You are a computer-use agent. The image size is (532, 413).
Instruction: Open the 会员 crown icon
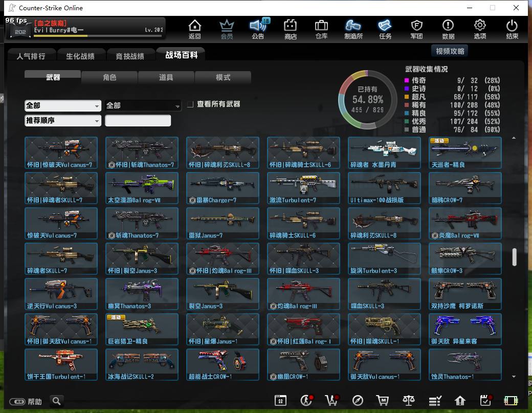coord(227,29)
